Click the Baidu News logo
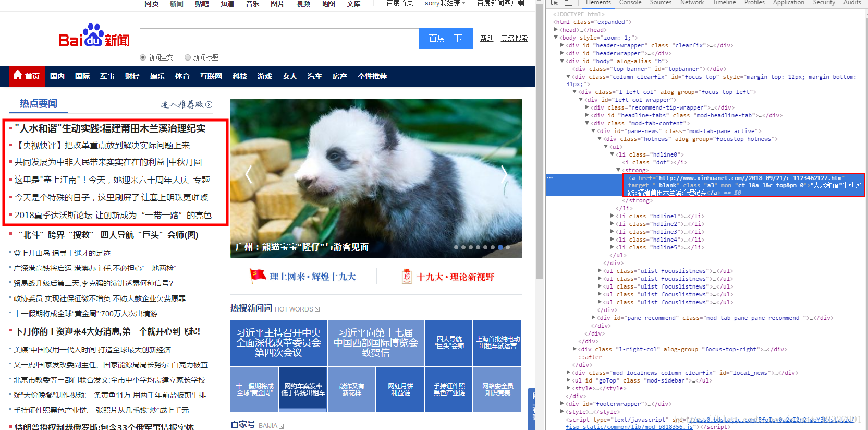 click(94, 35)
